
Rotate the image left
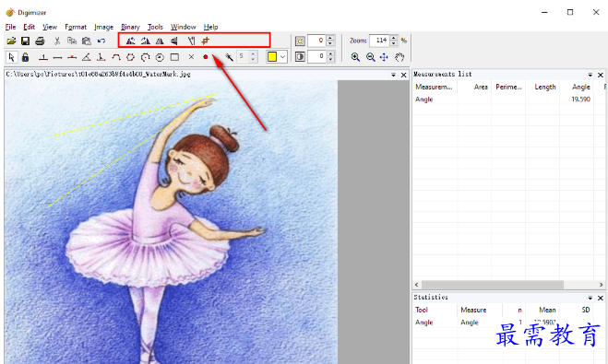click(x=131, y=41)
